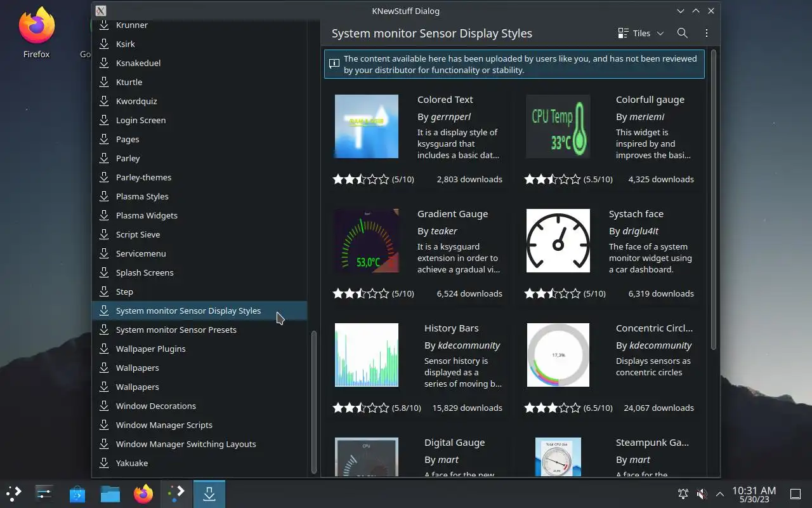
Task: Click the content list vertical scrollbar
Action: point(713,199)
